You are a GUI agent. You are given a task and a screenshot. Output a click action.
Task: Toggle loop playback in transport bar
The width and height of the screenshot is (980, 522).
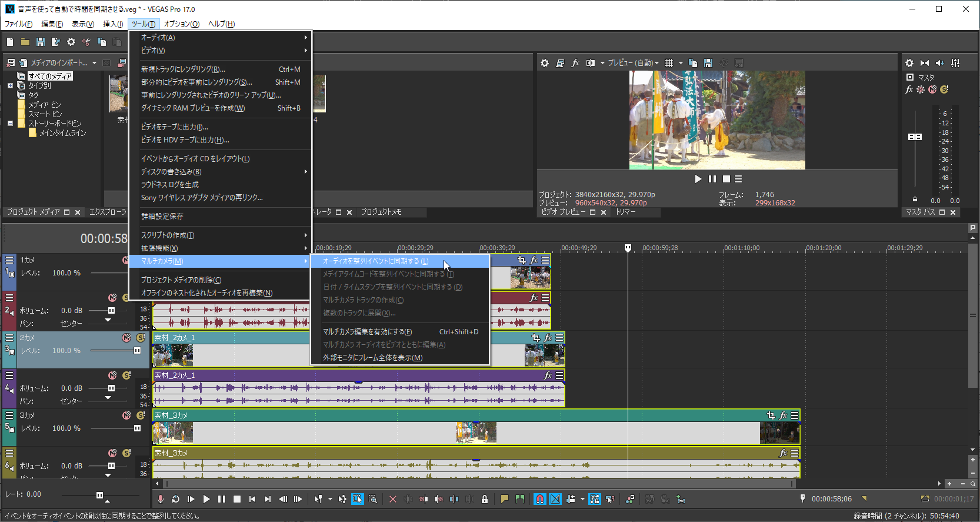click(175, 499)
